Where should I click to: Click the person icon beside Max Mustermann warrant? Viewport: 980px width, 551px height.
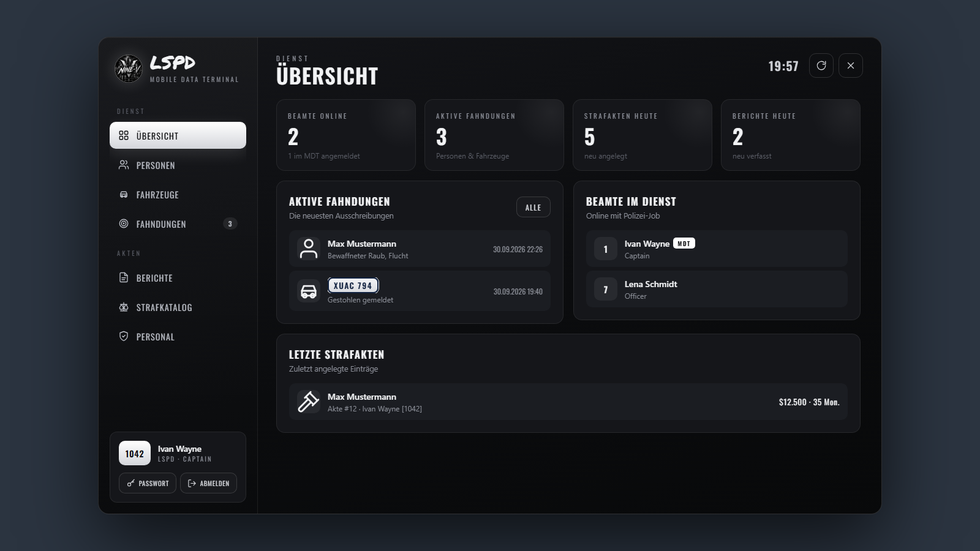[309, 249]
